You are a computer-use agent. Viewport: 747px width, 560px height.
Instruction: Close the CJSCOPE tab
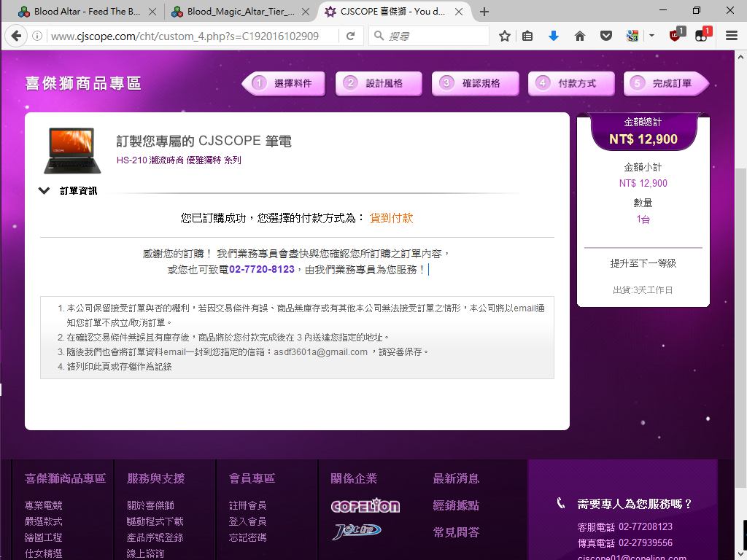(459, 12)
